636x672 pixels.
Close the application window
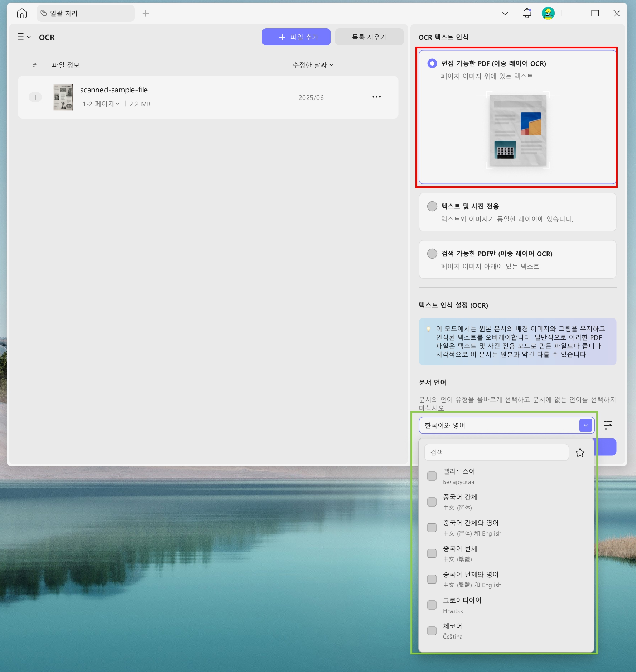[617, 13]
